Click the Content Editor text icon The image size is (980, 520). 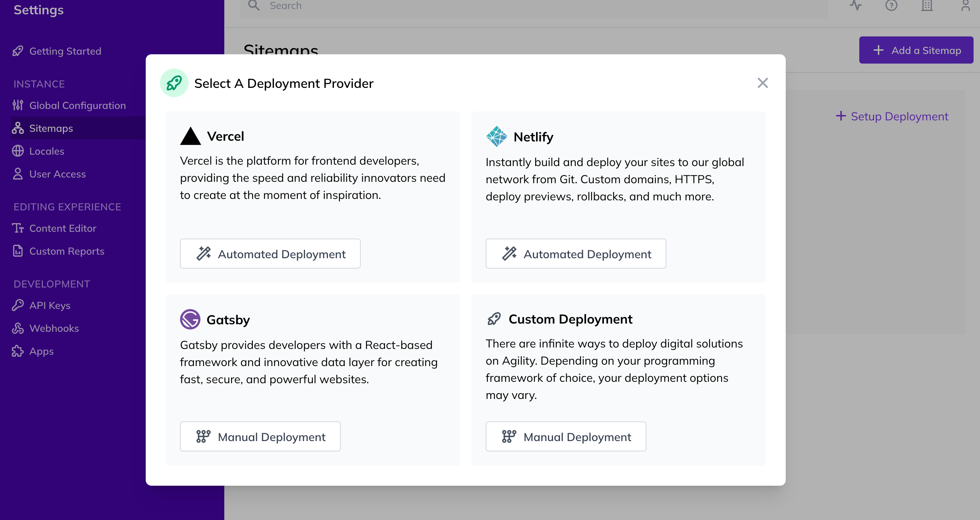(17, 228)
